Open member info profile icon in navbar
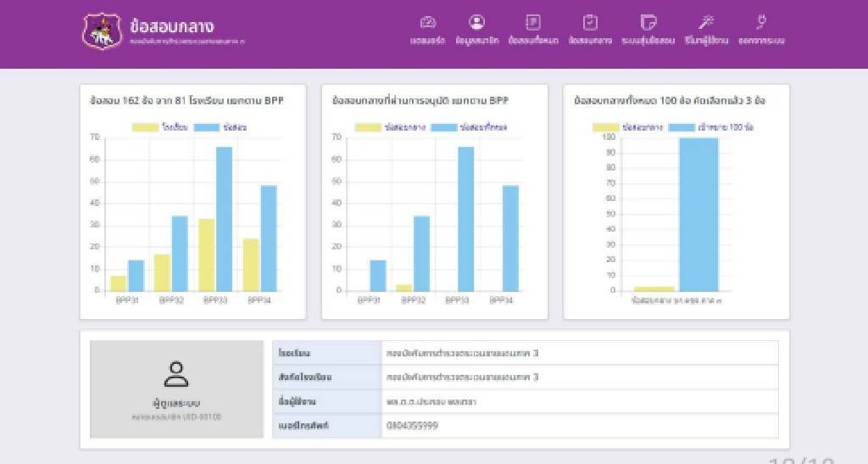 pyautogui.click(x=476, y=23)
